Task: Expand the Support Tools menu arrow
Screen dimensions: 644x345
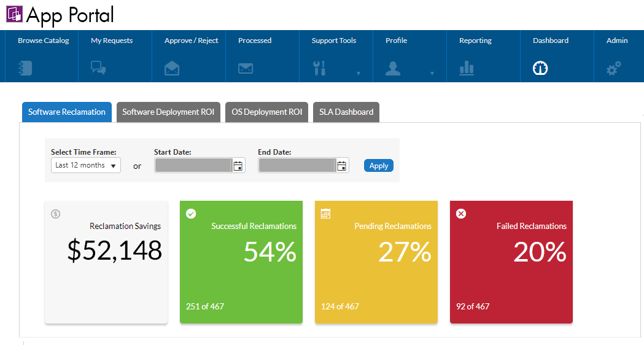Action: 359,74
